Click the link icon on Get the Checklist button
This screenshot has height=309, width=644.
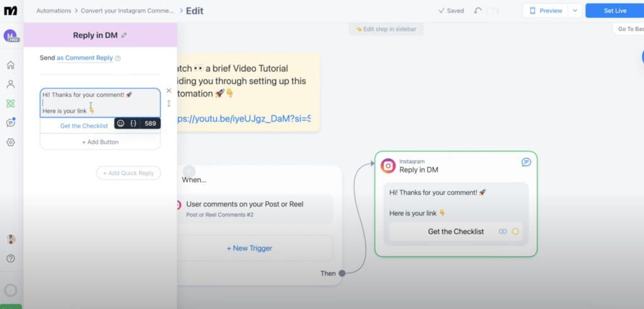coord(502,232)
